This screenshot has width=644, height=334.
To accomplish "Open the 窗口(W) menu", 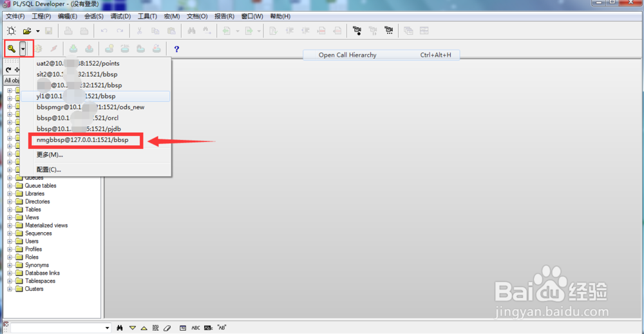I will pos(252,17).
